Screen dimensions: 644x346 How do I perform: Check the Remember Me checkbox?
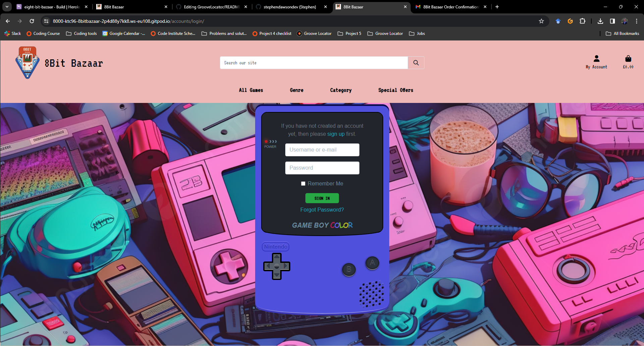[x=303, y=183]
